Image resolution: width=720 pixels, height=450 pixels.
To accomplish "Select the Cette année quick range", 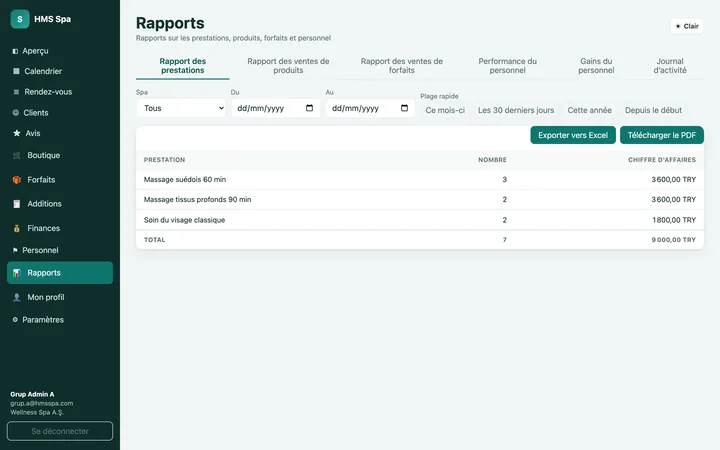I will point(590,110).
